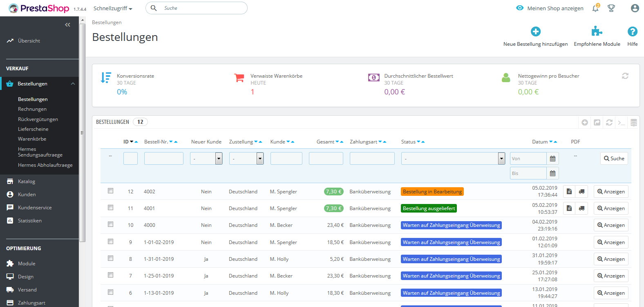This screenshot has height=307, width=644.
Task: Open the Neuer Kunde filter dropdown
Action: (x=206, y=159)
